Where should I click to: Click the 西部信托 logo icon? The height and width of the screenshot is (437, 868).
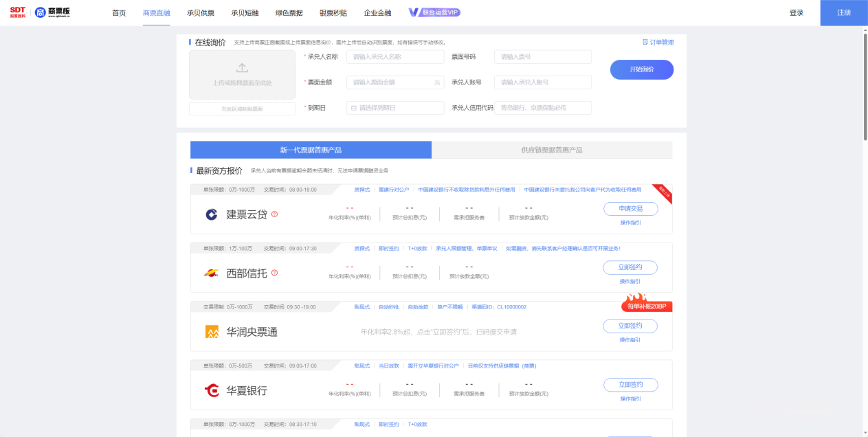[212, 273]
